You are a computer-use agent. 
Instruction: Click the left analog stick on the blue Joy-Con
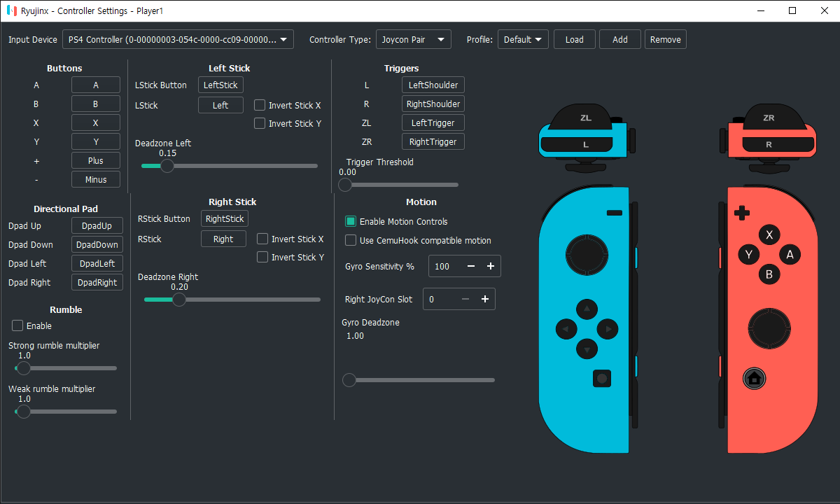[587, 255]
